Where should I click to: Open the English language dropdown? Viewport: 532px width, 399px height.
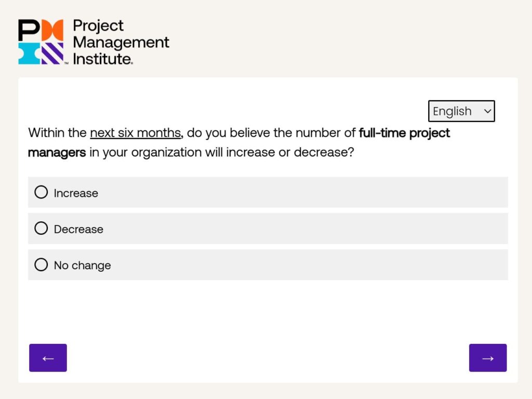click(453, 111)
